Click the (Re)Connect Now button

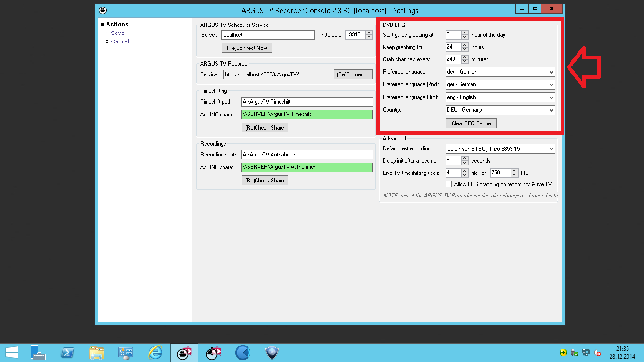pos(247,48)
